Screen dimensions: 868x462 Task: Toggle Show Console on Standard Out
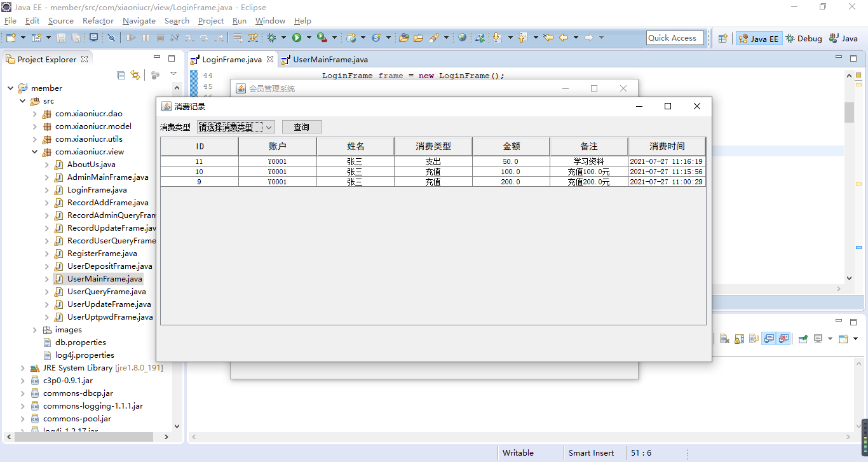pyautogui.click(x=770, y=339)
